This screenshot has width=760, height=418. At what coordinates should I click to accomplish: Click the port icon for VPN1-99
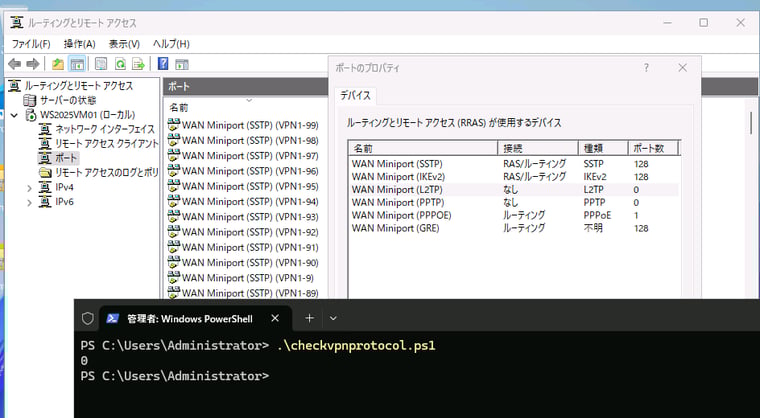pos(174,125)
